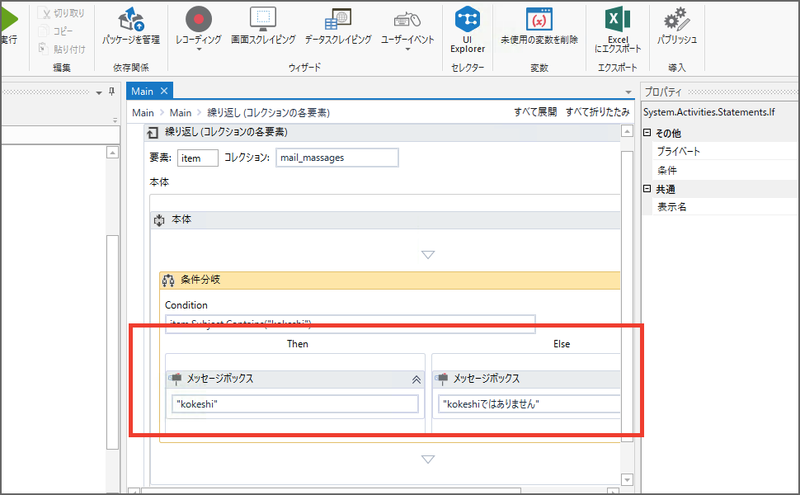Click the left panel scroll up arrow
This screenshot has height=495, width=800.
click(x=112, y=152)
